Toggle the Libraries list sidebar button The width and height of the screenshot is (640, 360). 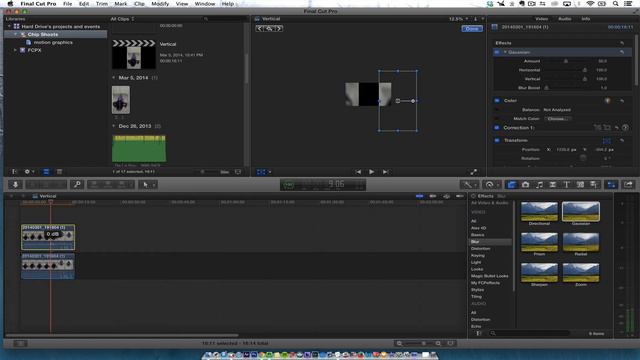pos(14,172)
